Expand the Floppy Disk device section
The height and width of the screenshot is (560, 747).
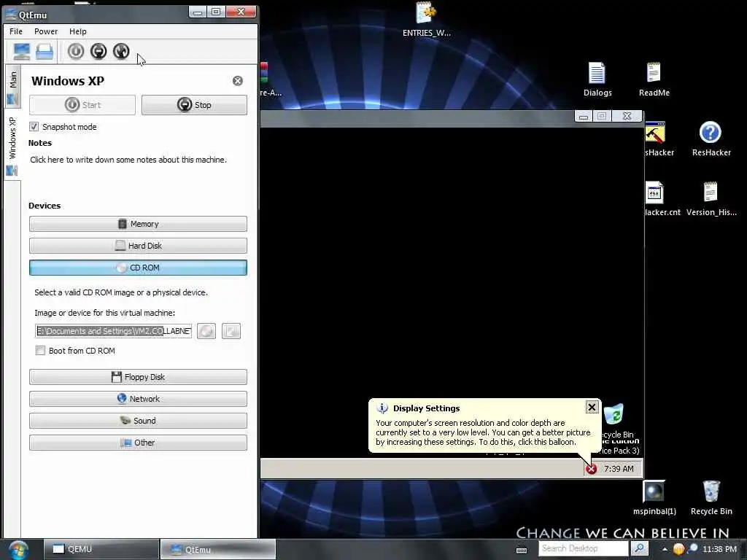pyautogui.click(x=138, y=377)
